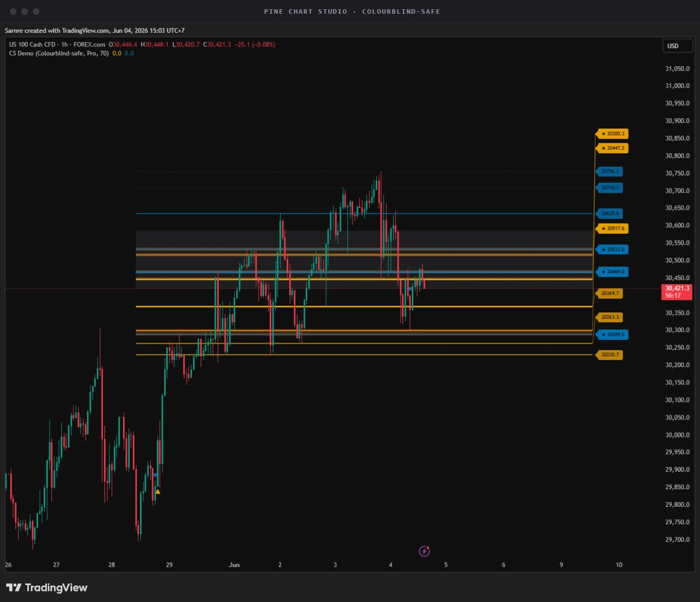Select the orange 30263.3 level label

[609, 317]
